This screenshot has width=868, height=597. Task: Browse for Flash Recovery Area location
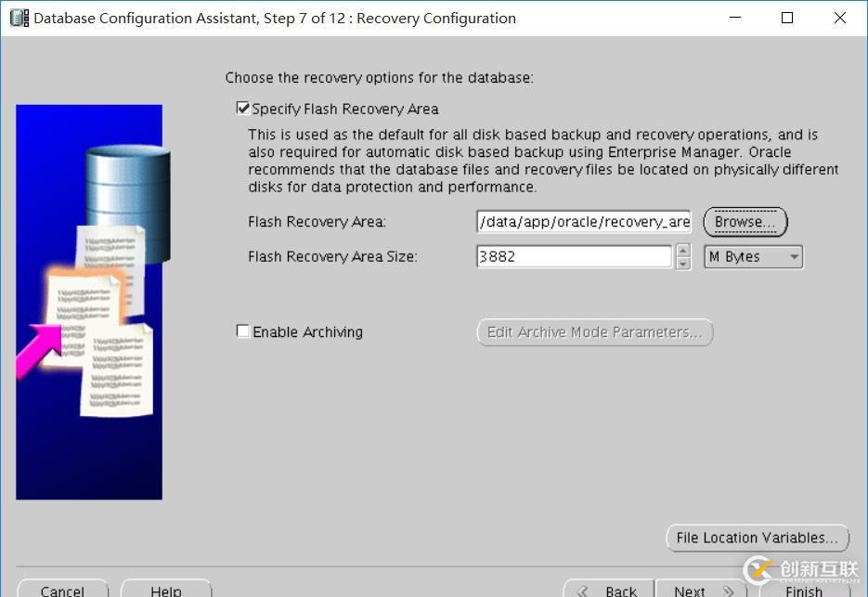745,222
